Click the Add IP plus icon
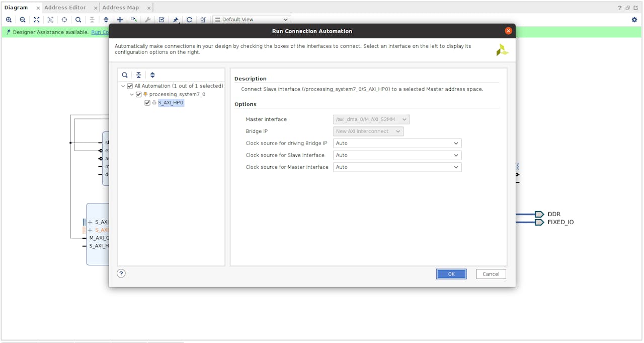 click(x=120, y=20)
